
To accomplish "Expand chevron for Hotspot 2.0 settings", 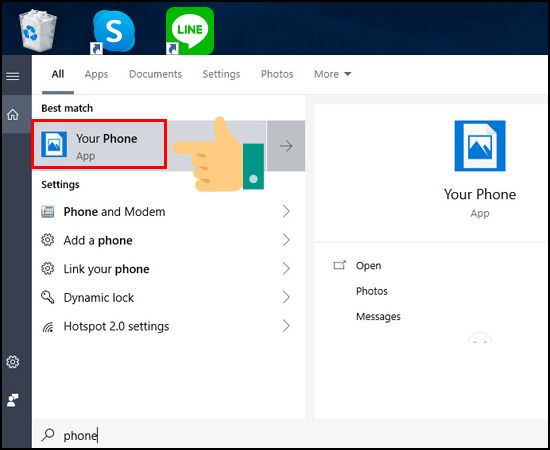I will [286, 326].
